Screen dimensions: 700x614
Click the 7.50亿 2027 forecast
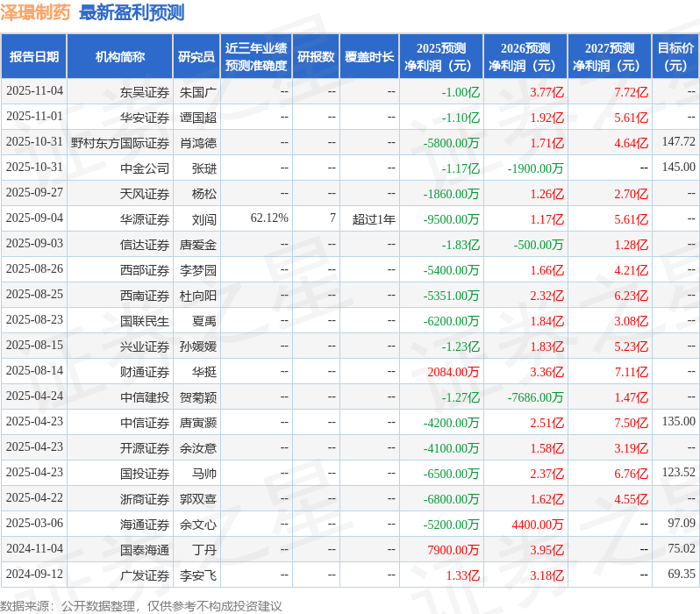tap(632, 424)
